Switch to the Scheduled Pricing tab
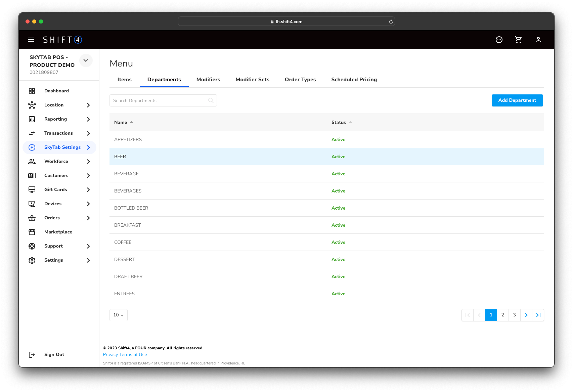The image size is (573, 392). pyautogui.click(x=354, y=80)
